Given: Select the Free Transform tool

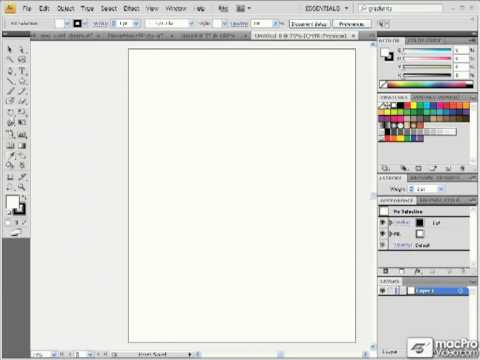Looking at the screenshot, I should tap(22, 123).
